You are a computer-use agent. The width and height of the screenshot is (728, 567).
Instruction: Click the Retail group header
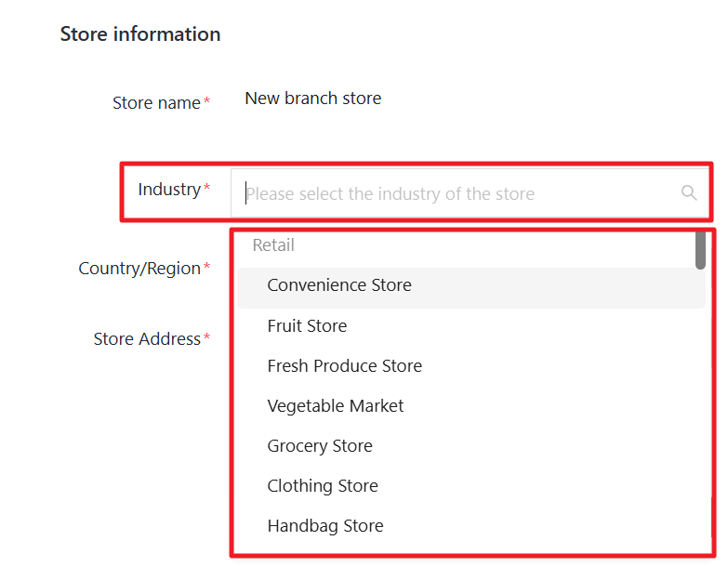pos(273,245)
